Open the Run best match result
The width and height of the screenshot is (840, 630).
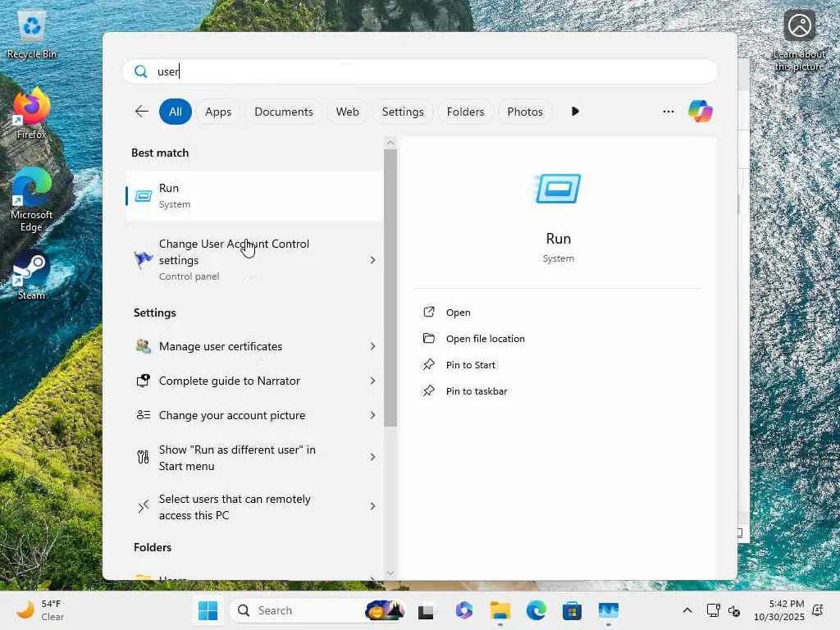[254, 196]
